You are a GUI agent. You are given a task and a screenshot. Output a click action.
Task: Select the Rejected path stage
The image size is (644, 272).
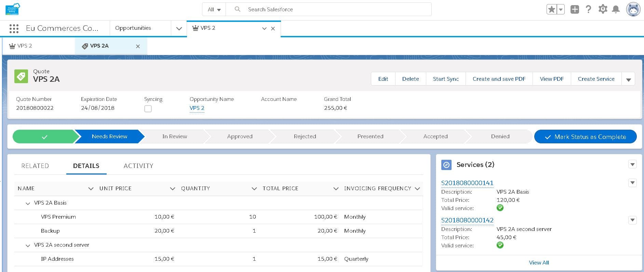(305, 137)
